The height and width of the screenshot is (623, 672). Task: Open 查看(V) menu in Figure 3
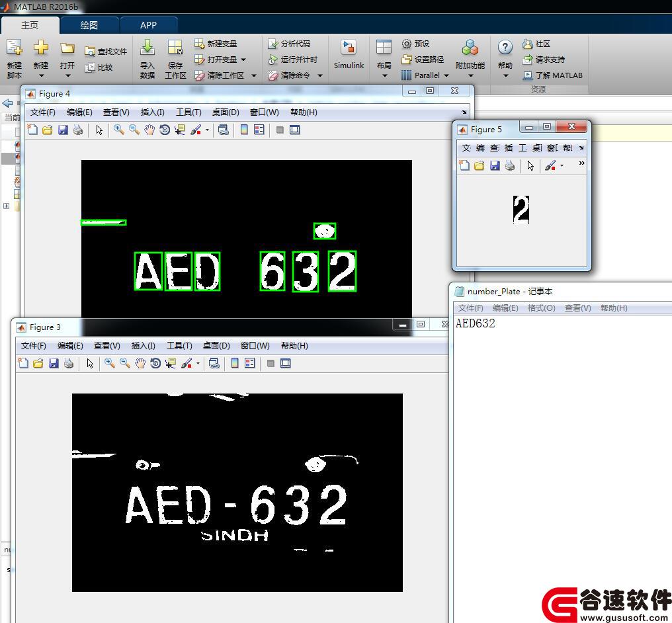click(x=106, y=346)
